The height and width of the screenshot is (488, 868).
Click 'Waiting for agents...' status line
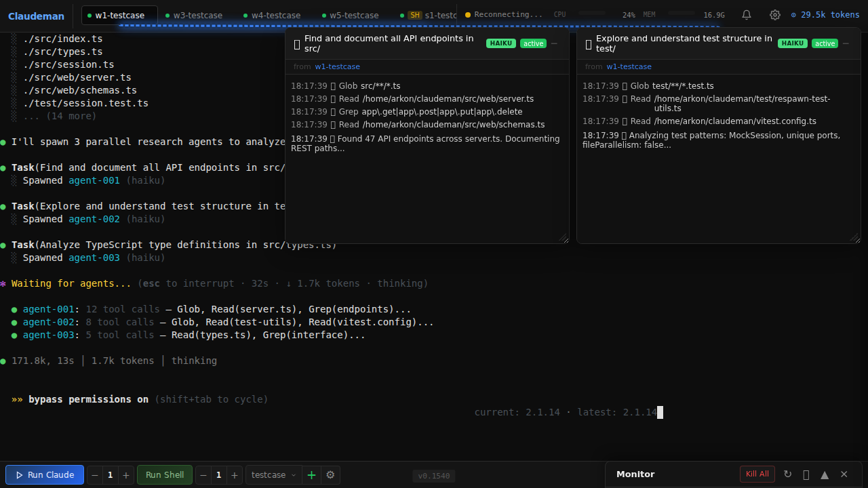click(71, 283)
